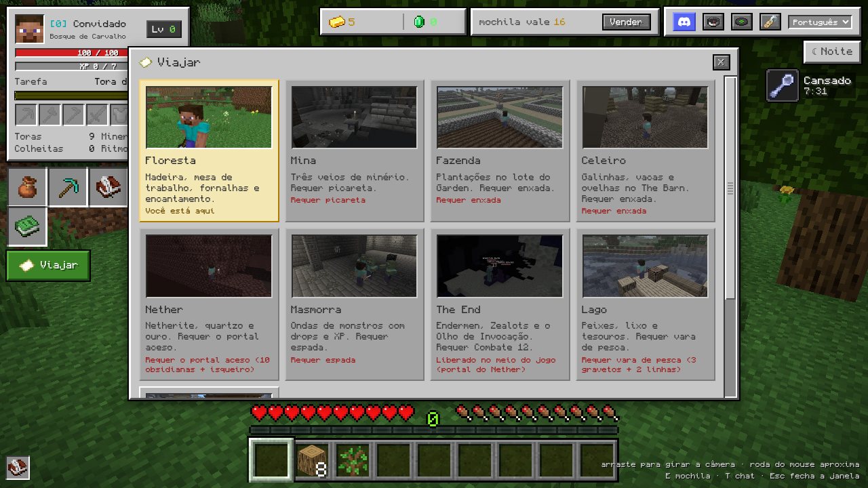Viewport: 868px width, 488px height.
Task: Click the green emerald currency icon
Action: pyautogui.click(x=418, y=22)
